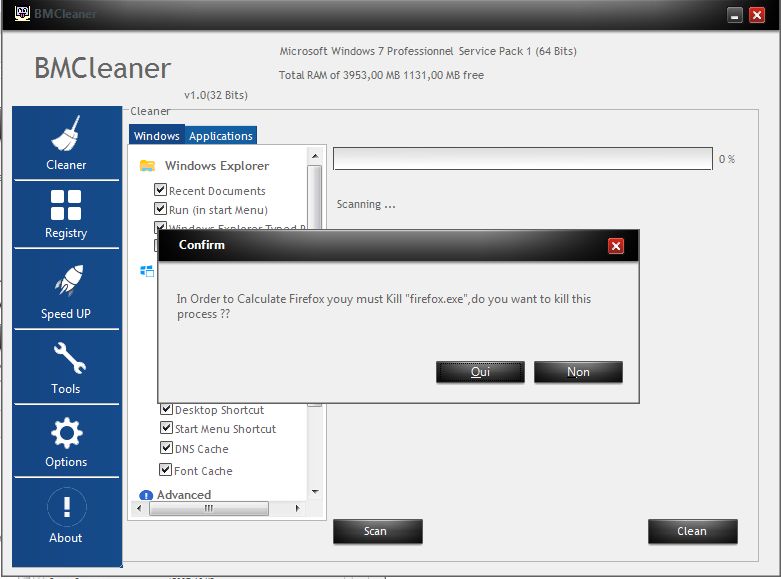The width and height of the screenshot is (781, 579).
Task: Click the Speed UP sidebar label
Action: (66, 313)
